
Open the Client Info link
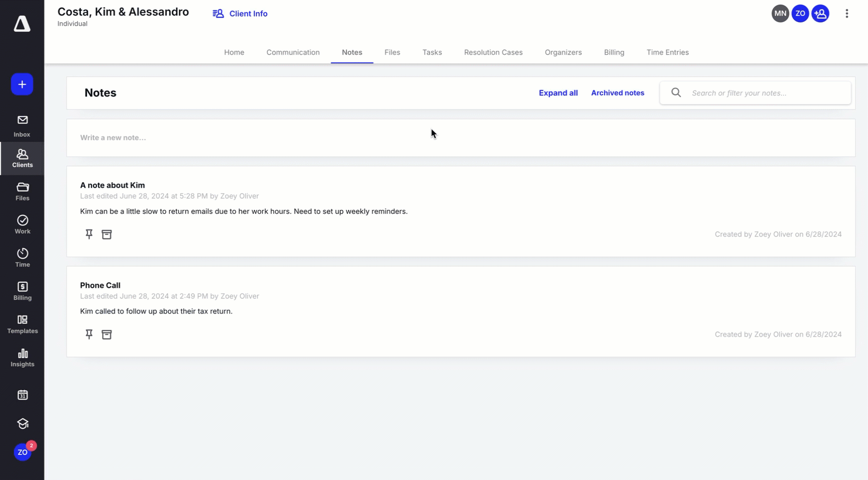click(x=240, y=14)
